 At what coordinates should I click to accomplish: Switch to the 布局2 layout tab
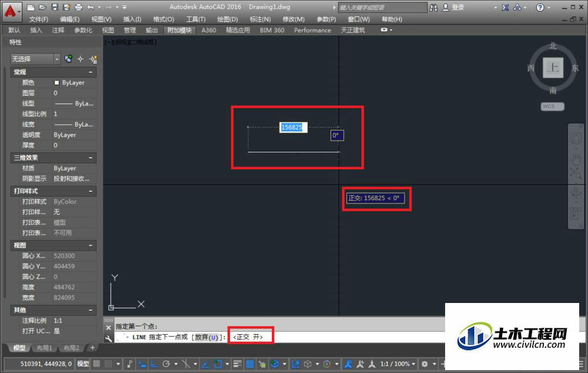tap(71, 348)
